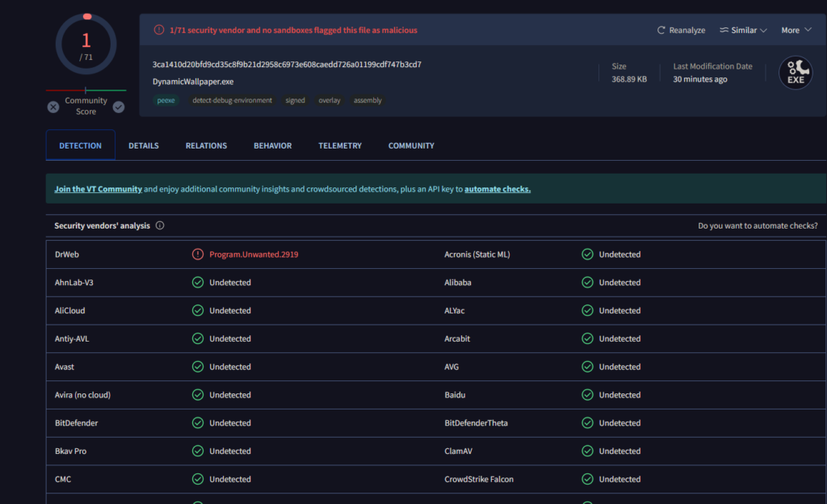The width and height of the screenshot is (827, 504).
Task: Click the green check icon for Avira (no cloud)
Action: coord(198,395)
